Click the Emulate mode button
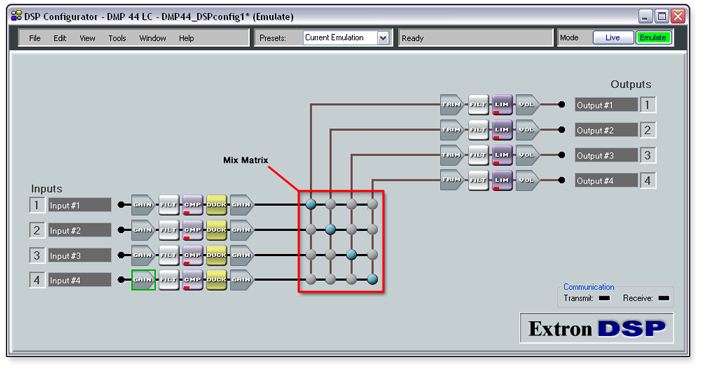706x370 pixels. pos(653,38)
